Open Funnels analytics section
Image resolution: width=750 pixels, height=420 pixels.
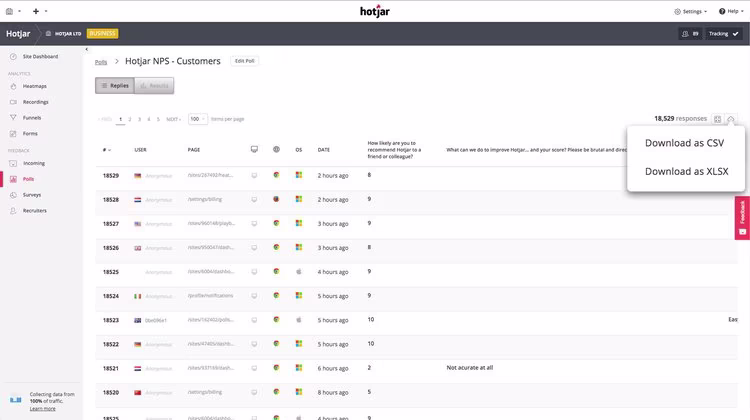click(x=32, y=118)
